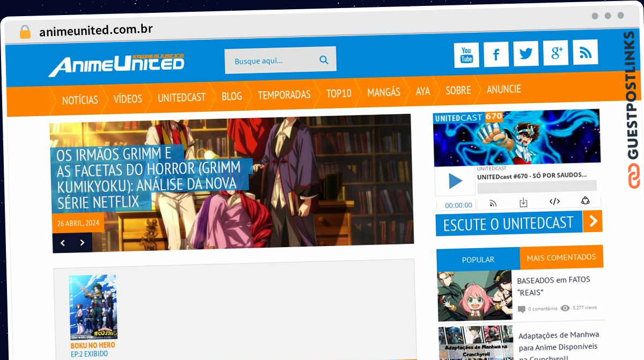The width and height of the screenshot is (644, 360).
Task: Click the Boku no Hero title link
Action: coord(93,345)
